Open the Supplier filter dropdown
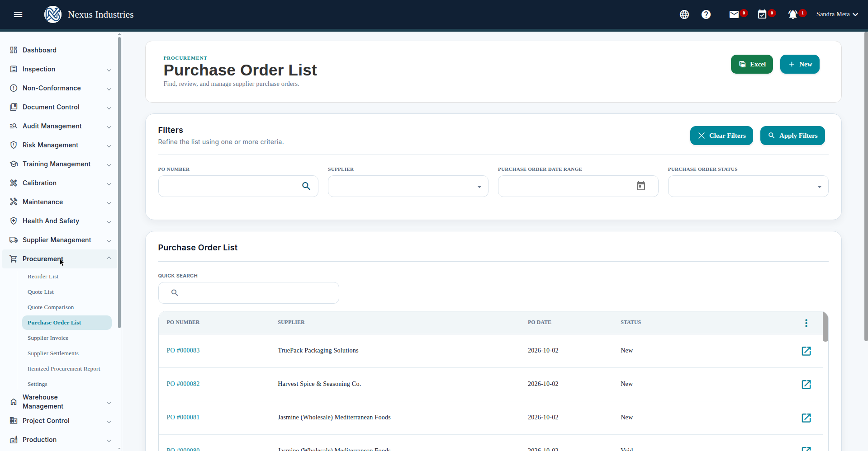Image resolution: width=868 pixels, height=451 pixels. 408,186
